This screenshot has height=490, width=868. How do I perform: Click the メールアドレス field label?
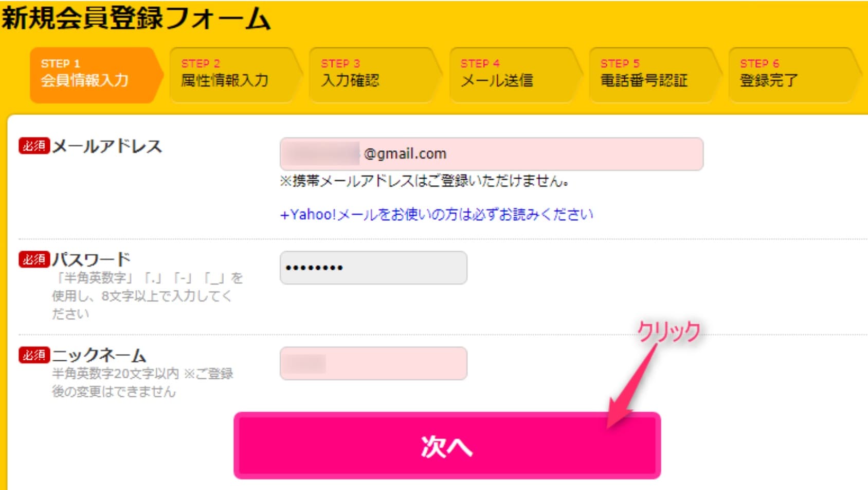click(x=107, y=146)
